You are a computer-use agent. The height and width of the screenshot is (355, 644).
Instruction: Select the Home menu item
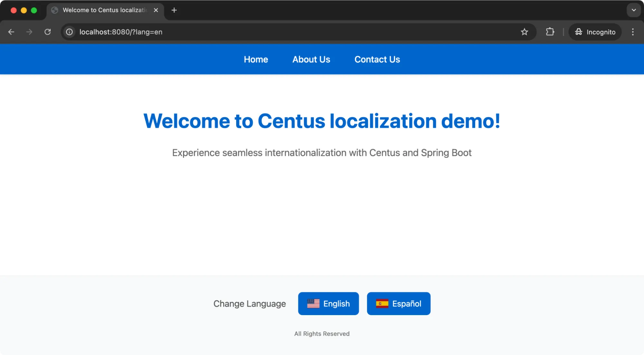pos(256,59)
